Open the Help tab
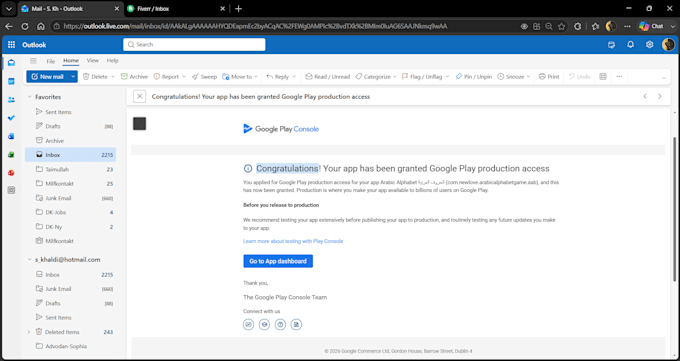Screen dimensions: 680x361 pyautogui.click(x=112, y=61)
